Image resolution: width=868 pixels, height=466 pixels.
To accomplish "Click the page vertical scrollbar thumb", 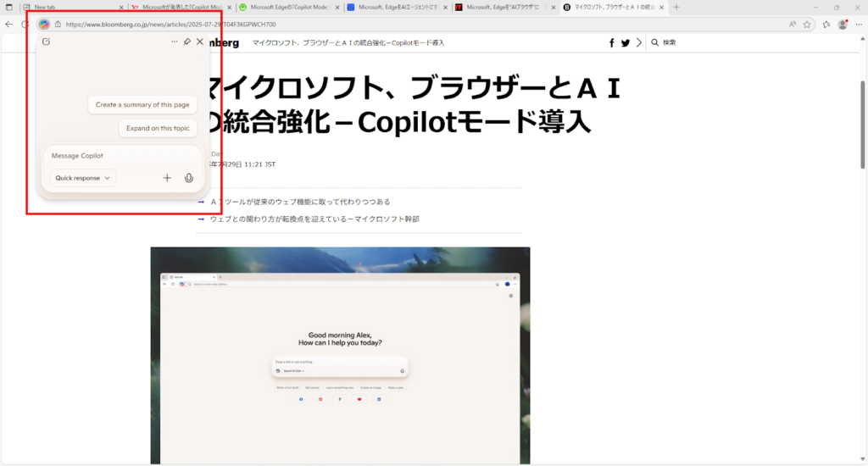I will coord(862,125).
